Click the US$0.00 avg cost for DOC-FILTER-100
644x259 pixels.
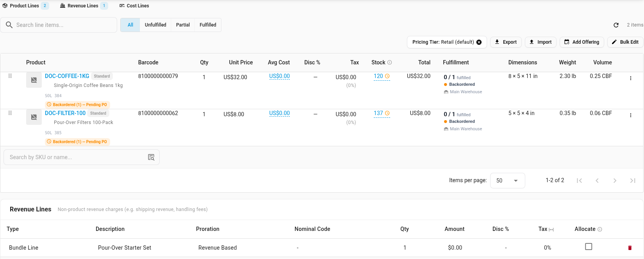[280, 113]
